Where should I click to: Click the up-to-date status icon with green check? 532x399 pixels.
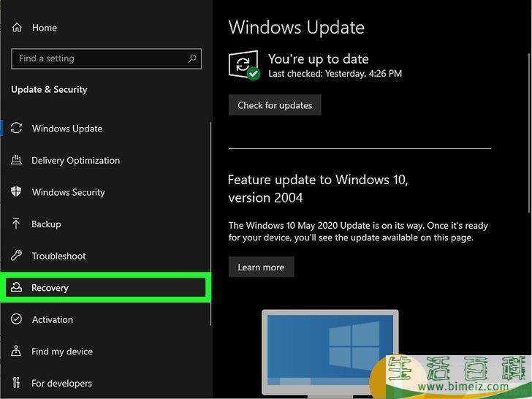pos(244,65)
